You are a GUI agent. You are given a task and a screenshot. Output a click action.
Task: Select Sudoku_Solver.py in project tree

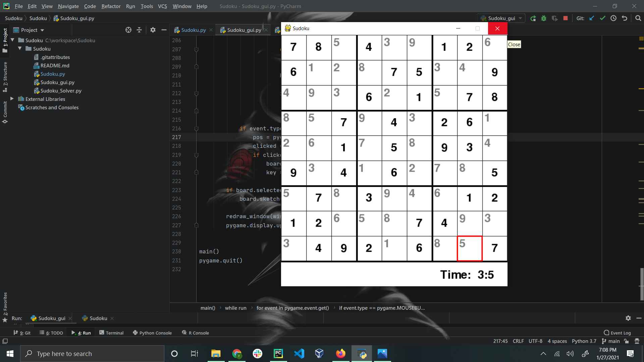pos(61,90)
